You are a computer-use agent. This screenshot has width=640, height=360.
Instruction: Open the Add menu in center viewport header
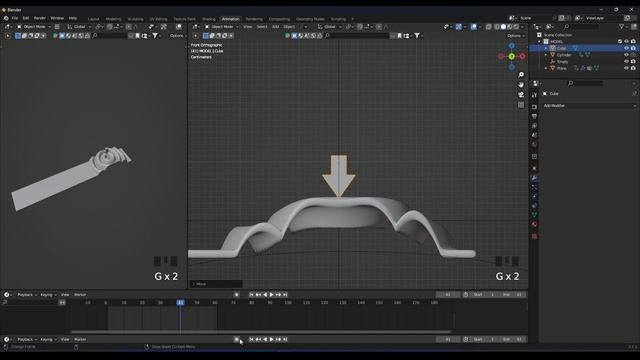click(276, 27)
